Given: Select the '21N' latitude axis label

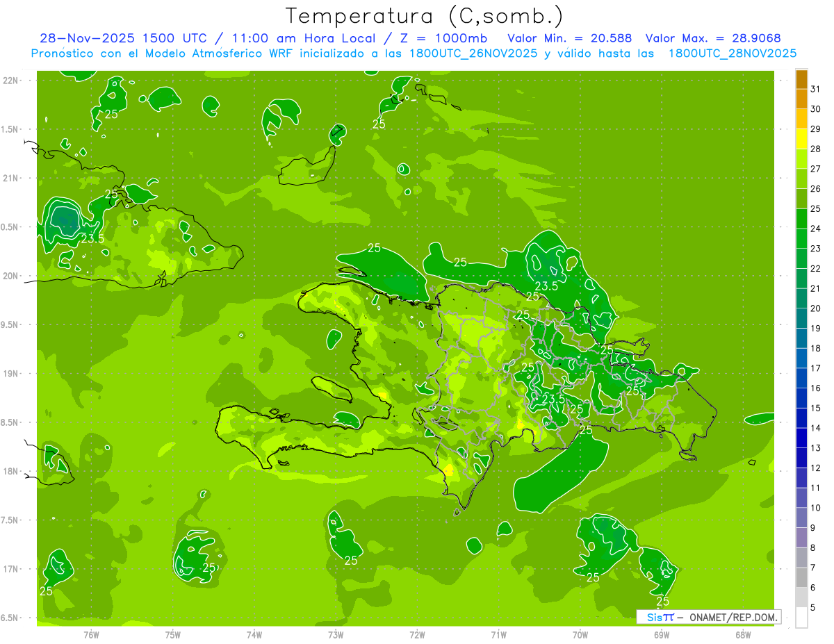Looking at the screenshot, I should [10, 178].
